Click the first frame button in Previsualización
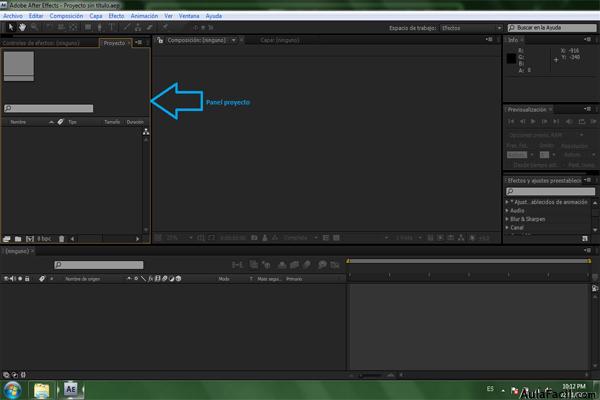Viewport: 600px width, 400px height. [x=511, y=122]
